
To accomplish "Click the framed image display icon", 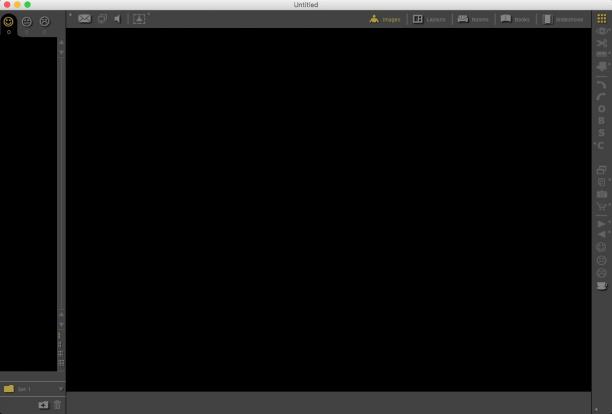I will point(139,19).
